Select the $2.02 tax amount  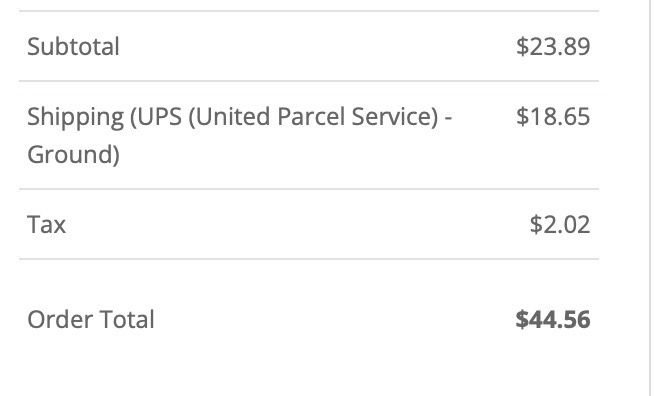560,224
